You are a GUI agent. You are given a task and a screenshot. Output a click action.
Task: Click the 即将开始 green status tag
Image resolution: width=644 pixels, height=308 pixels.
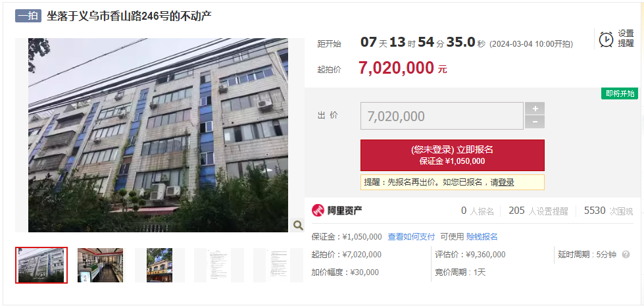point(620,93)
